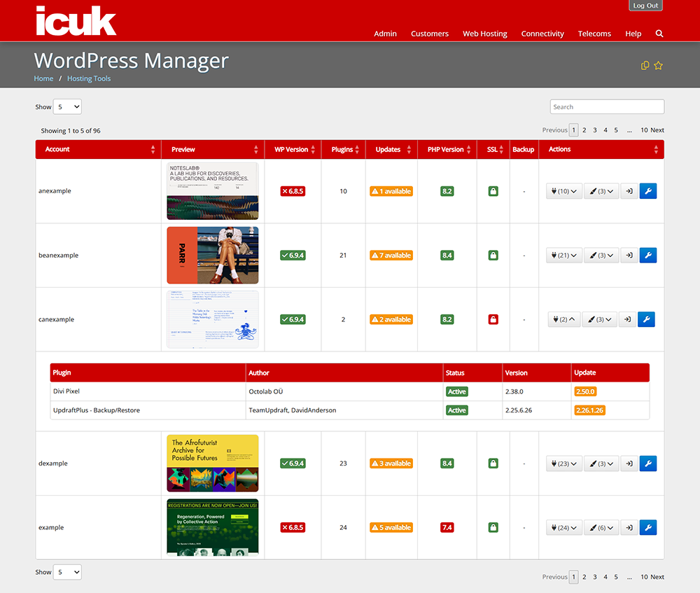
Task: Open wrench tools for dexample
Action: 648,463
